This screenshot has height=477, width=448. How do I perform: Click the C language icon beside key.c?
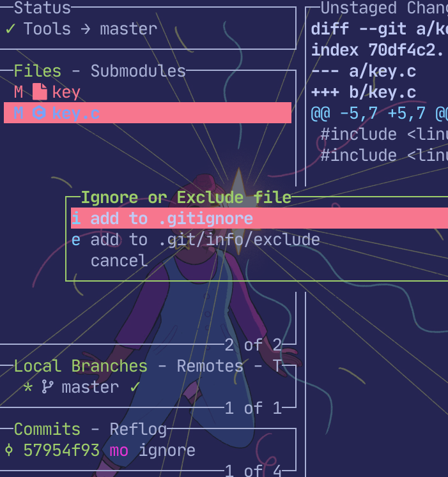[x=39, y=112]
